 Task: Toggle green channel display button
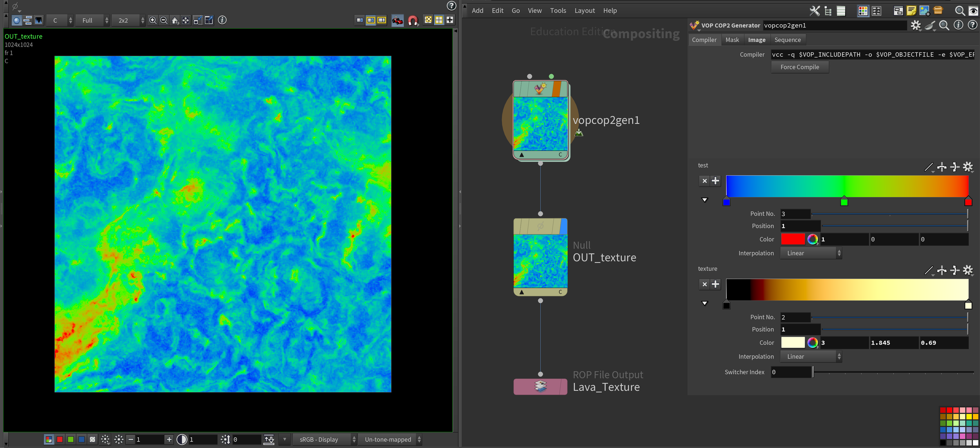coord(71,439)
